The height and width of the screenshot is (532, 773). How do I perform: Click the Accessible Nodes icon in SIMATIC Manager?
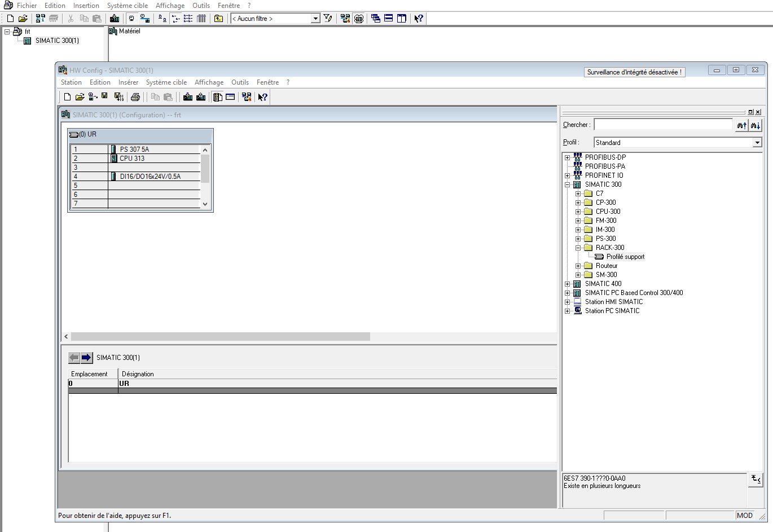(41, 19)
